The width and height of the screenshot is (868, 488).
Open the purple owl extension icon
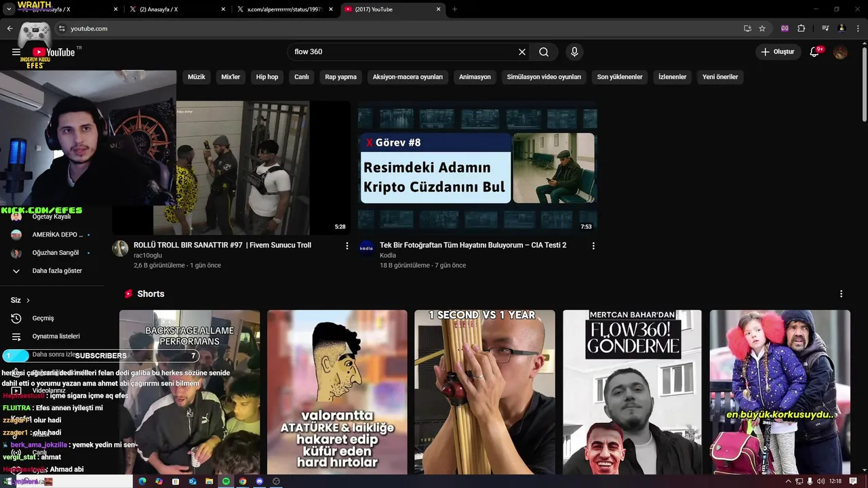(x=785, y=28)
